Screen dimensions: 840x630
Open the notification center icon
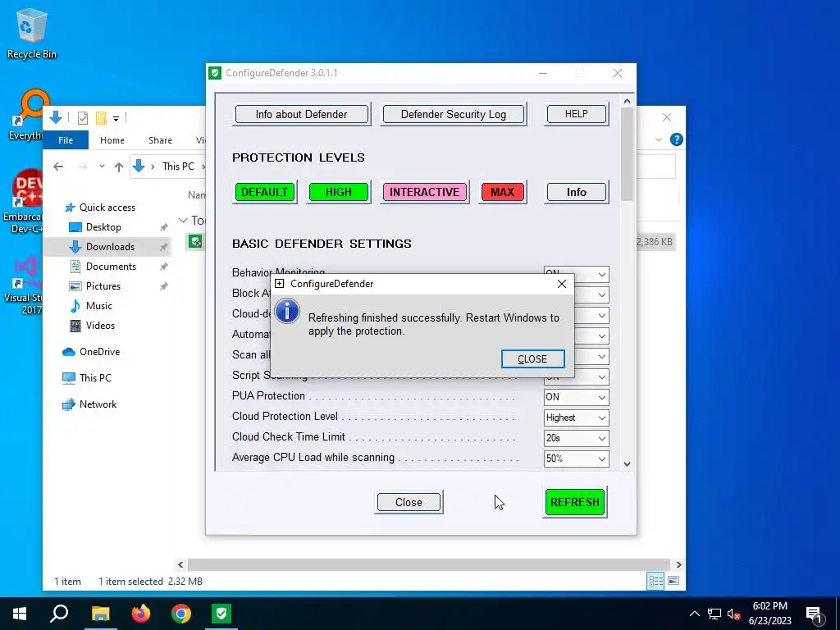pos(815,614)
